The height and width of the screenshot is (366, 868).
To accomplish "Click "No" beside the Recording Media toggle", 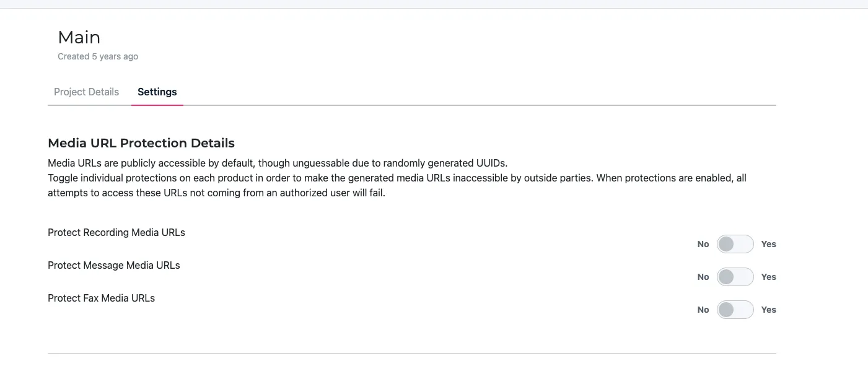I will (x=703, y=244).
